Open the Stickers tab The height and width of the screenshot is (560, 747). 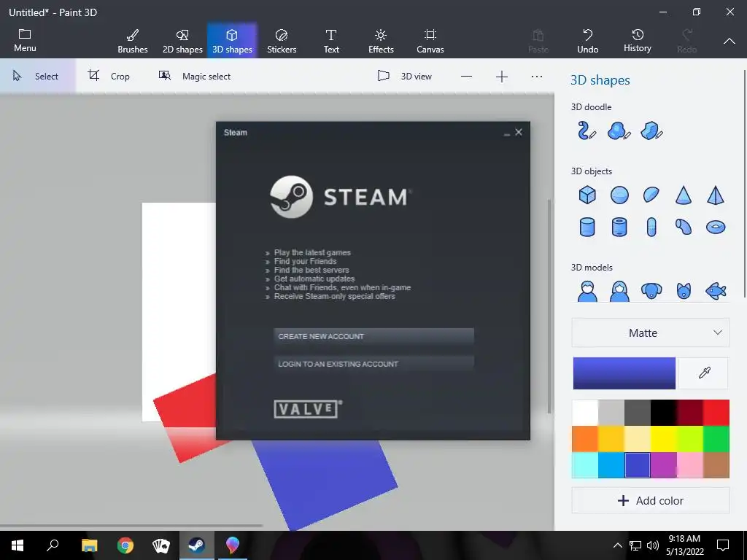pos(282,41)
